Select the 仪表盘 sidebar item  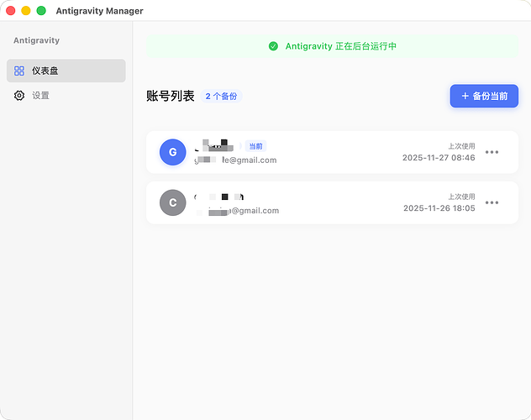[x=66, y=71]
